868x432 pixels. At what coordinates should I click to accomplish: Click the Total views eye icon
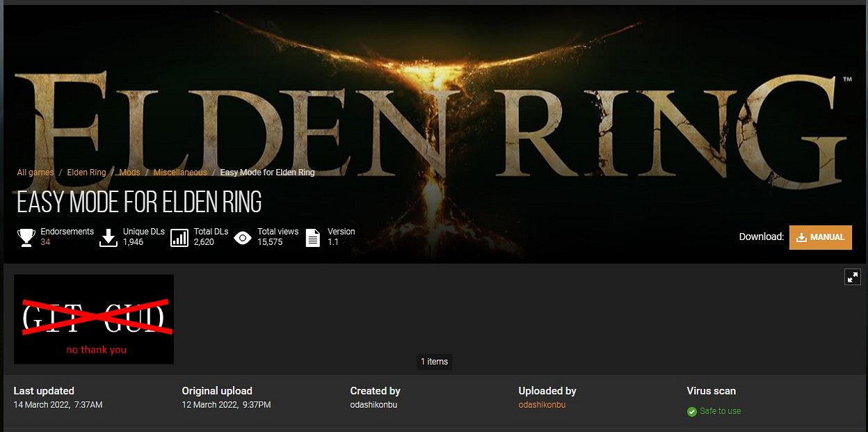pyautogui.click(x=242, y=238)
